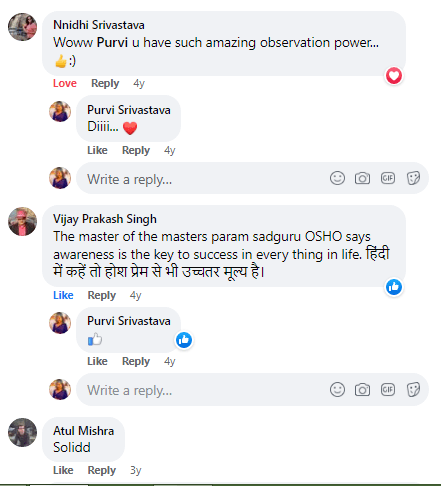This screenshot has width=441, height=486.
Task: Focus the first Write a reply field
Action: (252, 178)
